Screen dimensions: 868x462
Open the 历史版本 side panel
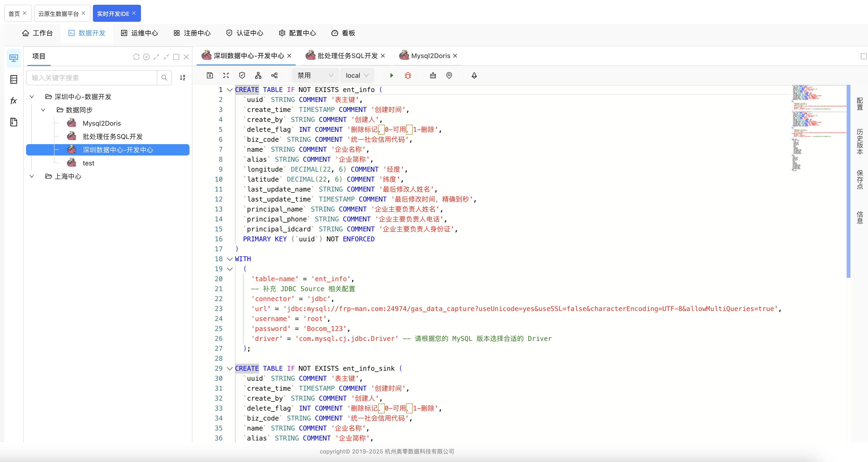point(859,142)
